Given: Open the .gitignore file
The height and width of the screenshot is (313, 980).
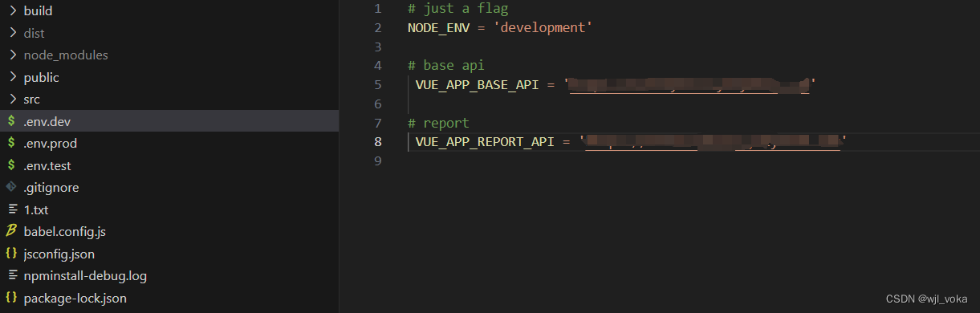Looking at the screenshot, I should click(51, 187).
